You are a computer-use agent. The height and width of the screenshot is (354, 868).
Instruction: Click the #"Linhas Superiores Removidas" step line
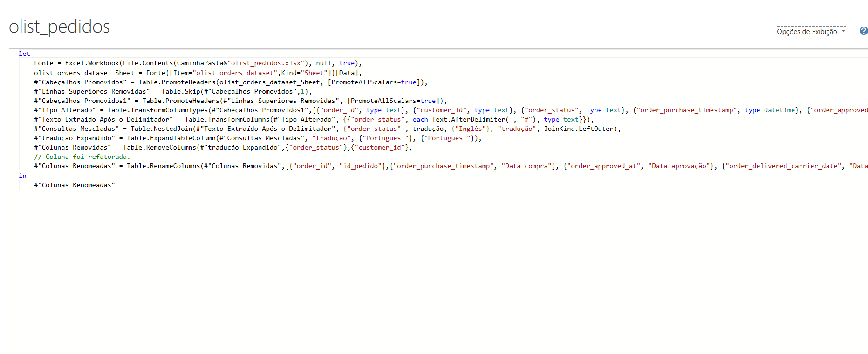(173, 91)
